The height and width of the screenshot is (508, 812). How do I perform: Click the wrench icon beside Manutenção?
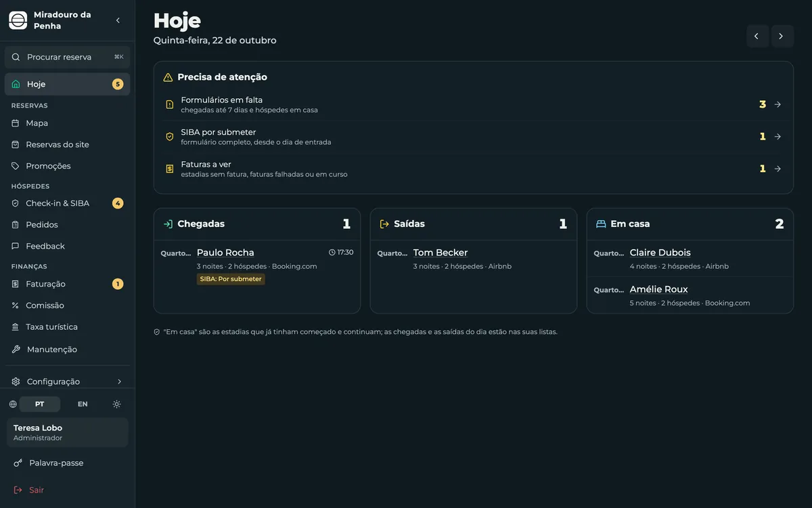click(x=16, y=350)
